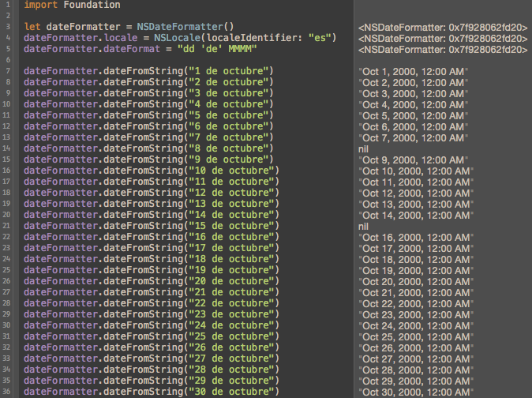Viewport: 532px width, 398px height.
Task: Click the result "Oct 20, 2000, 12:00 AM"
Action: click(416, 282)
